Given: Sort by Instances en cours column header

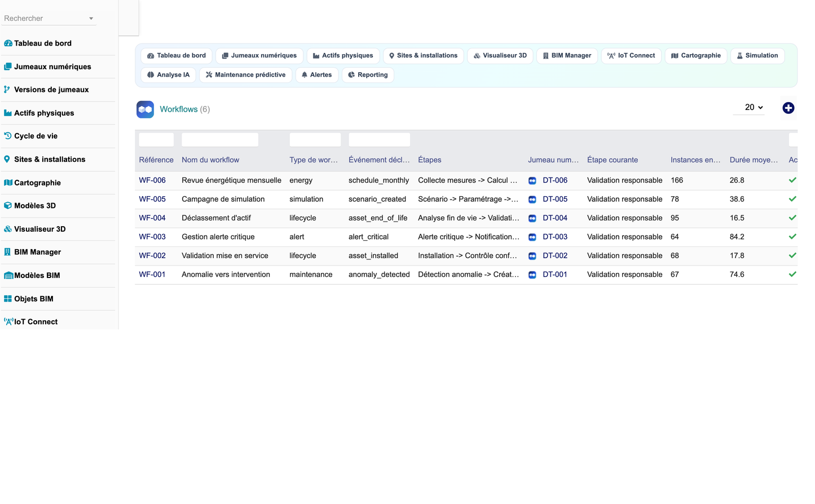Looking at the screenshot, I should [x=695, y=160].
